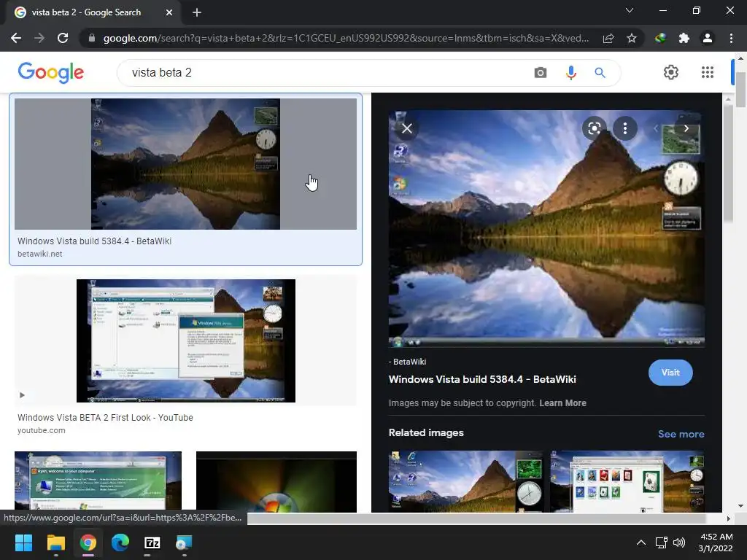Open tab search dropdown chevron
Screen dimensions: 747x560
coord(630,10)
